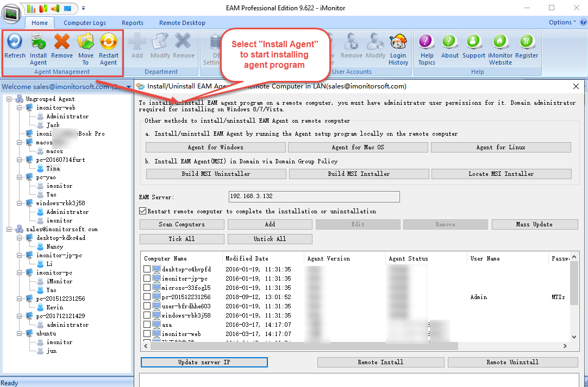
Task: Open the Computer Logs tab
Action: pyautogui.click(x=85, y=23)
